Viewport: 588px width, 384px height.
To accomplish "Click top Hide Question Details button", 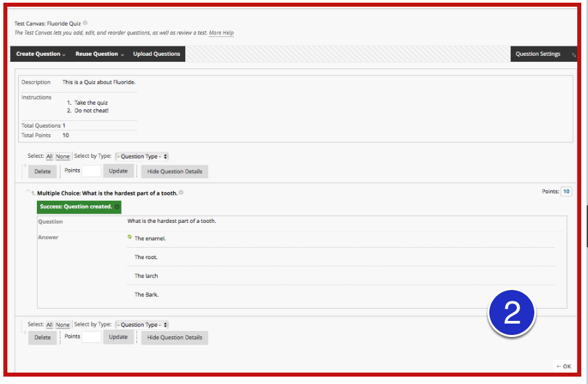I will [x=175, y=171].
